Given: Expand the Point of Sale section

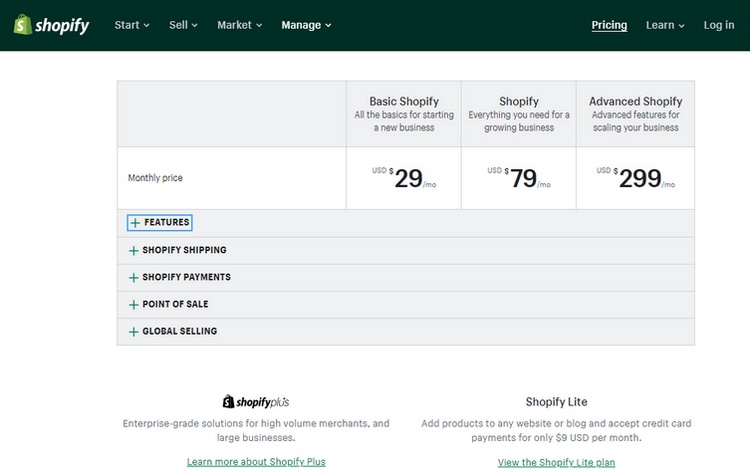Looking at the screenshot, I should point(169,304).
